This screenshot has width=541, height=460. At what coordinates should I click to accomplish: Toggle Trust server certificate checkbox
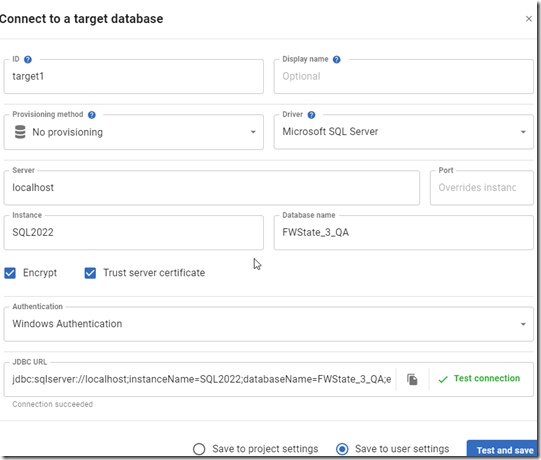click(x=90, y=273)
